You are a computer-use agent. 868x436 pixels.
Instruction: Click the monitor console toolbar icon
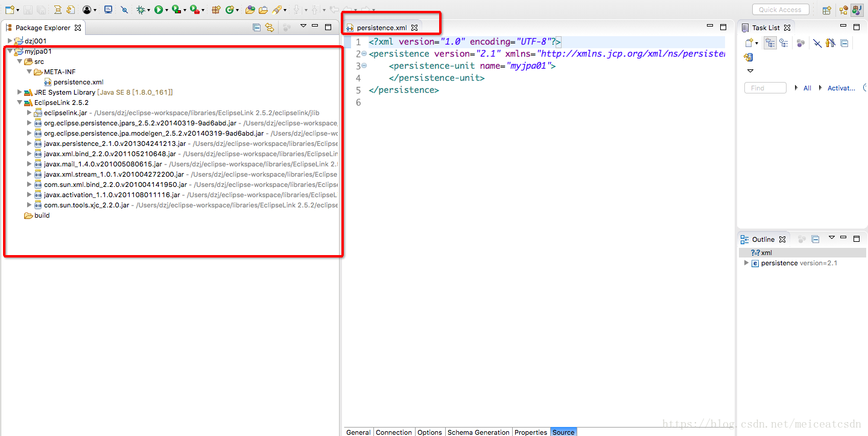point(108,10)
